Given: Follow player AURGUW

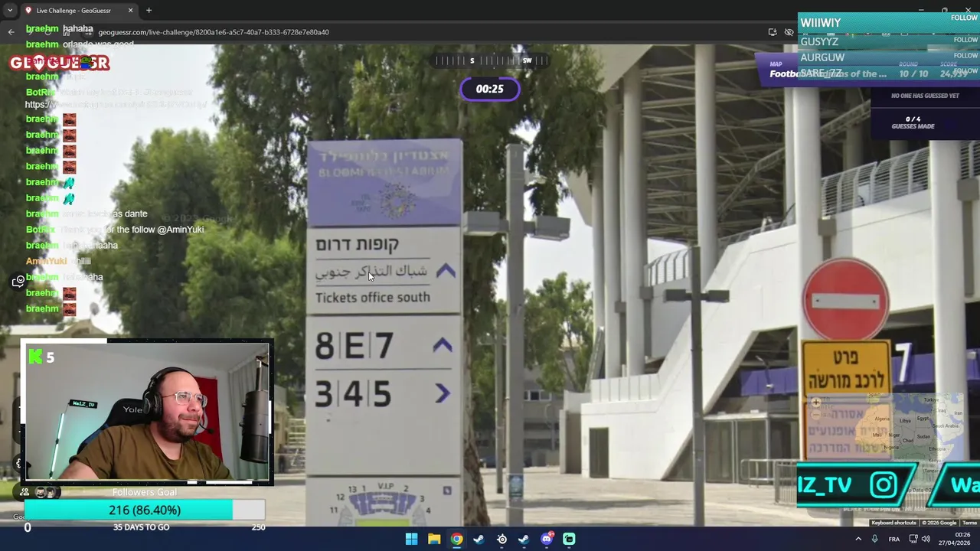Looking at the screenshot, I should coord(964,56).
